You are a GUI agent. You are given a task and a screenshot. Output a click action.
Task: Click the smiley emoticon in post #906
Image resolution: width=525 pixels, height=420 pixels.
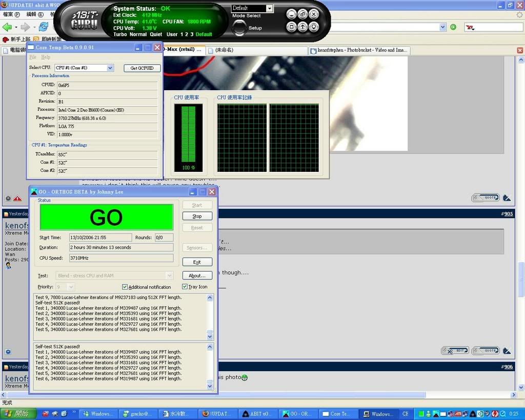point(245,378)
